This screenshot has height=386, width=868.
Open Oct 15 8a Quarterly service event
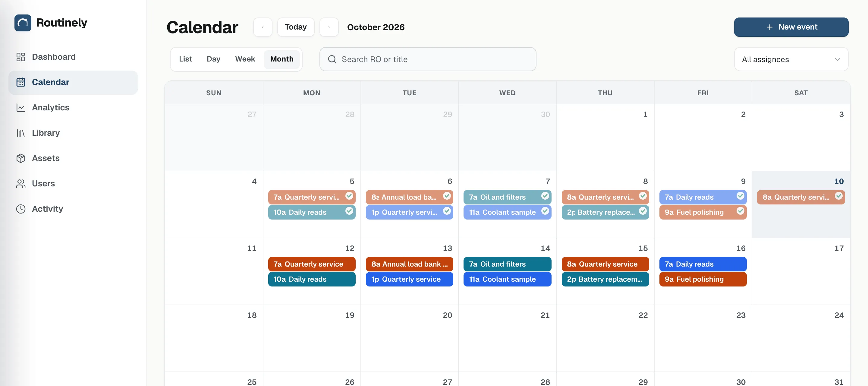605,264
